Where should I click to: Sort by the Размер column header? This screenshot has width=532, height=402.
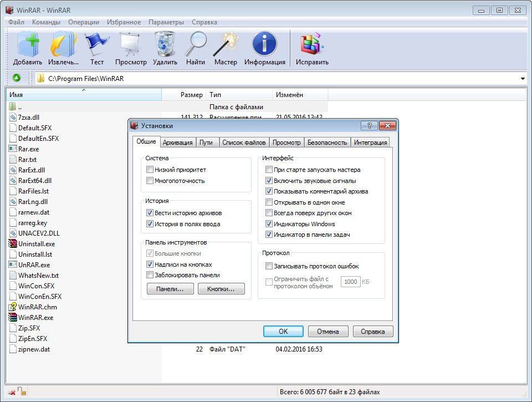[184, 94]
